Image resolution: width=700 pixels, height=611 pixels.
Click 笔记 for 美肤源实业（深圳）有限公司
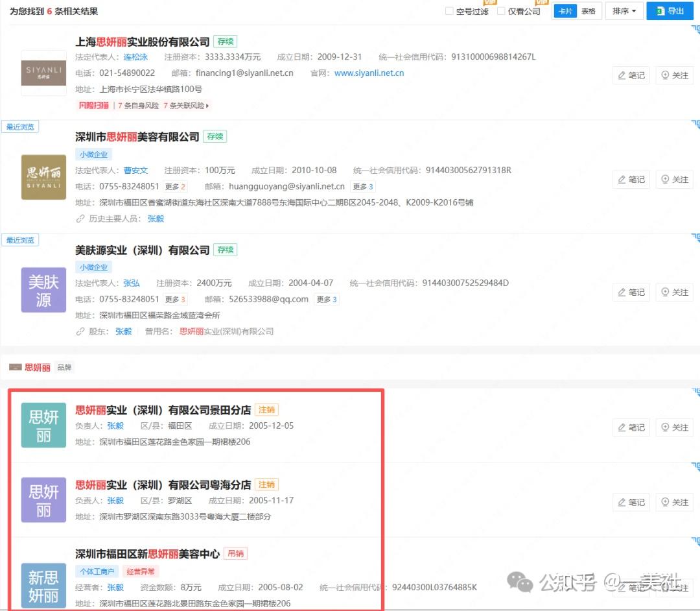[x=631, y=292]
